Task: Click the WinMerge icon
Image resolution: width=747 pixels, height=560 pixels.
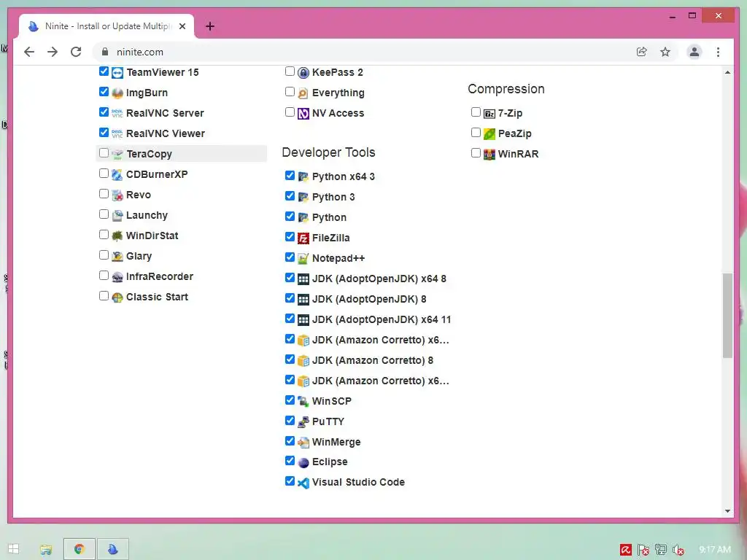Action: pos(303,443)
